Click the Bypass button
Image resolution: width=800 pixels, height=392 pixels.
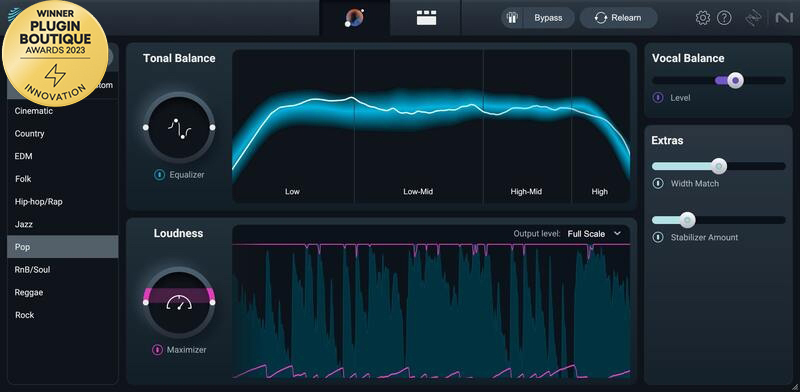pos(538,18)
